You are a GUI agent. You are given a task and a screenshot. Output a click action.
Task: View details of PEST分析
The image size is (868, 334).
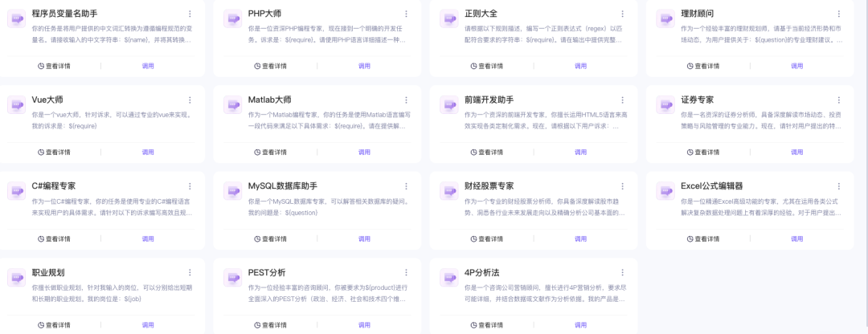(x=271, y=325)
